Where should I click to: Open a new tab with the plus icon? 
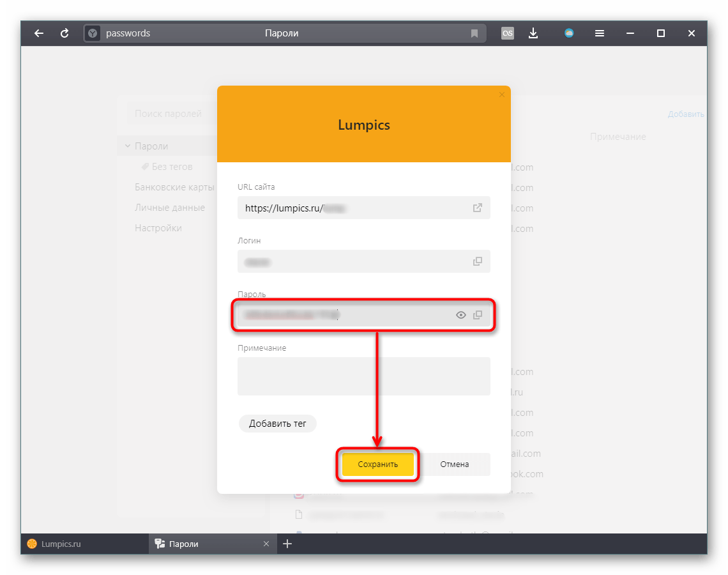(287, 544)
